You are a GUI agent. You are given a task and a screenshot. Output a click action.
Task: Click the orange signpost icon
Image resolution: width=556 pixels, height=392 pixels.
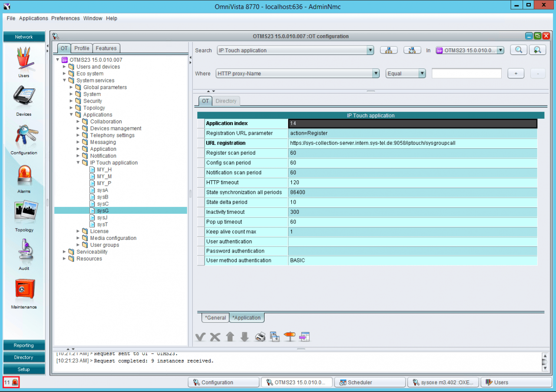(289, 337)
